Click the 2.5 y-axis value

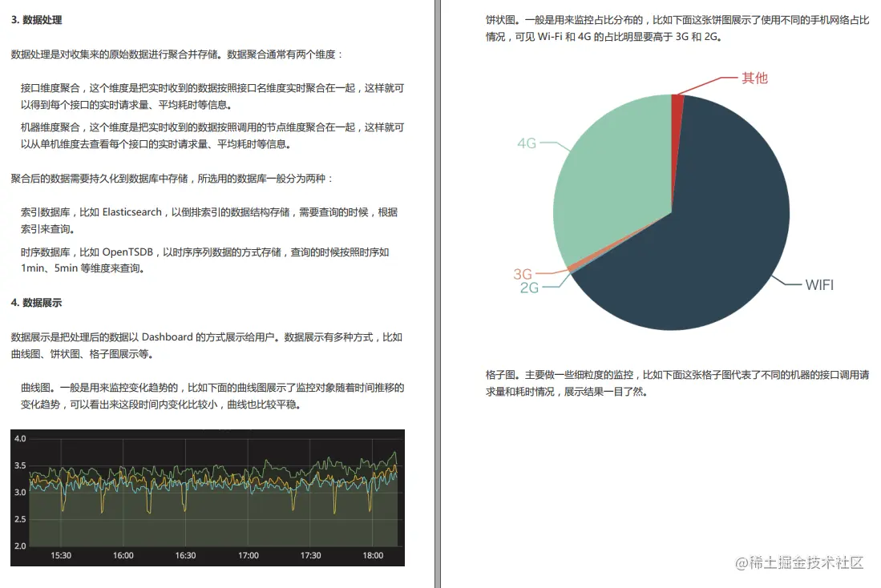(20, 519)
